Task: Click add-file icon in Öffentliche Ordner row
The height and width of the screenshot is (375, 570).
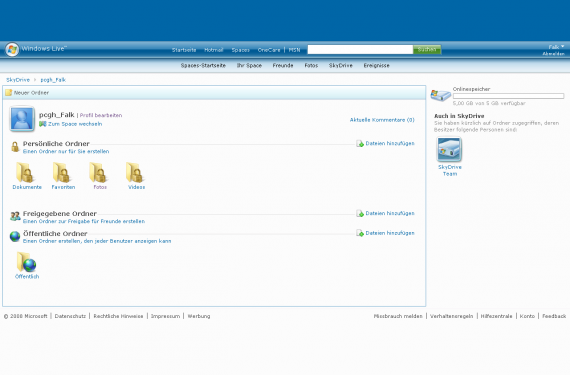Action: pos(360,233)
